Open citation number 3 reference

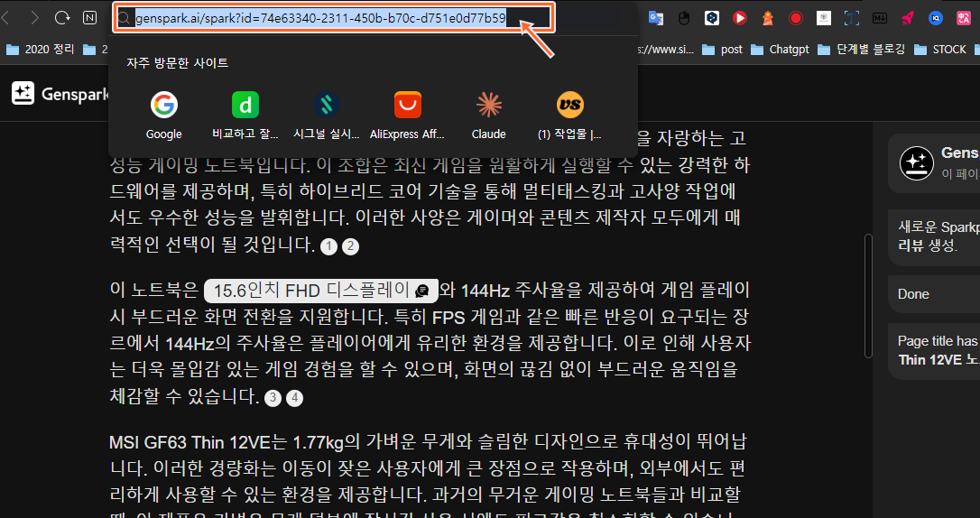coord(273,398)
